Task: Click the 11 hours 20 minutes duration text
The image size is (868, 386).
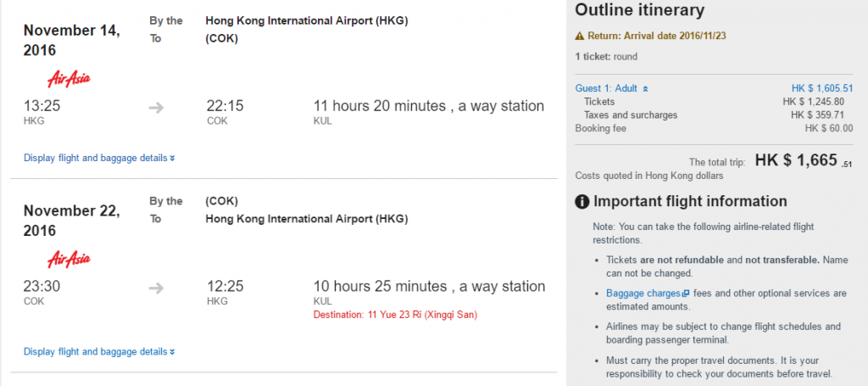Action: [x=380, y=106]
